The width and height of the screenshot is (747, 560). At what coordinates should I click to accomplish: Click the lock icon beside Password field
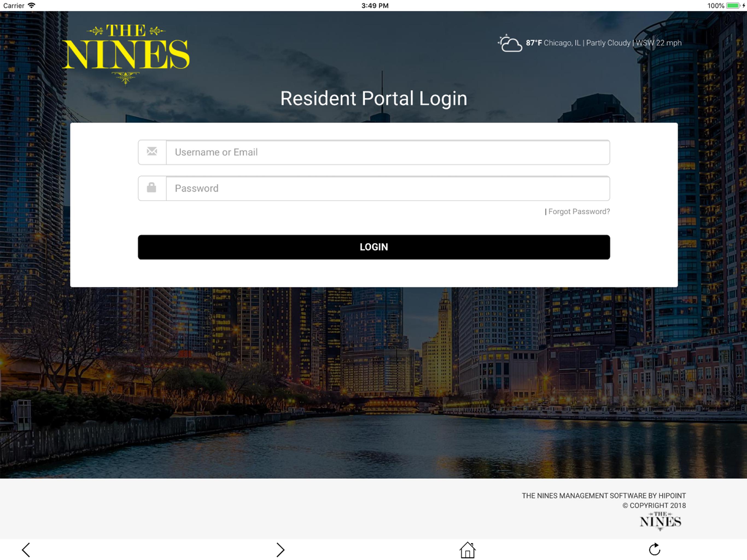click(x=152, y=187)
